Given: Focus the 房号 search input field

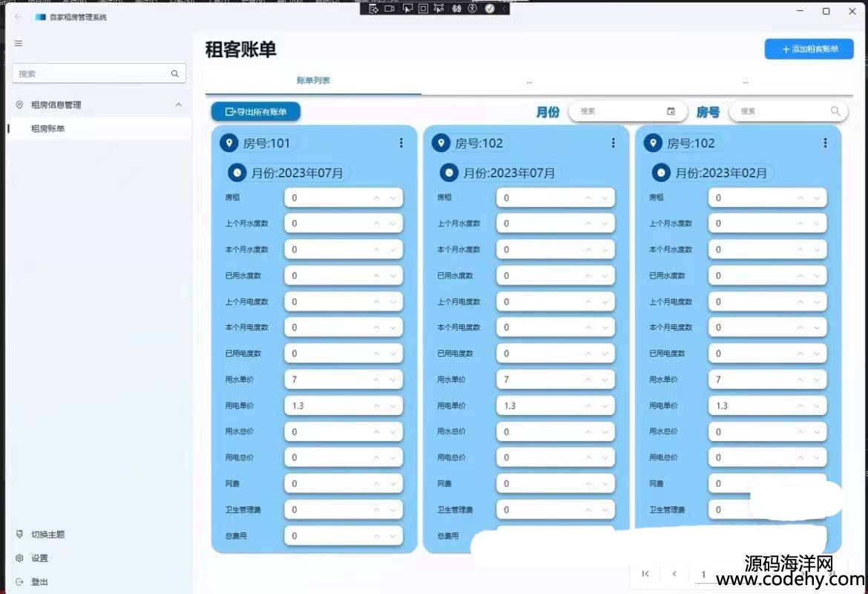Looking at the screenshot, I should tap(779, 111).
